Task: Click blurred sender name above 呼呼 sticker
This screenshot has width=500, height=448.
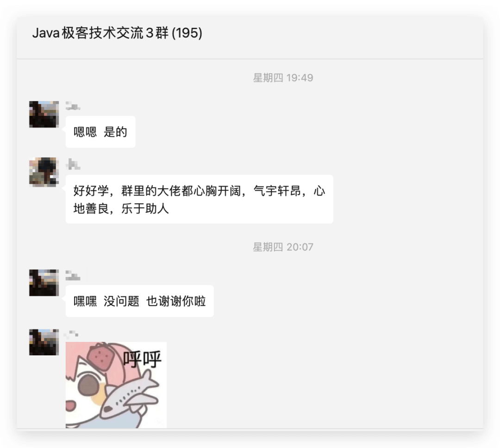Action: pos(71,334)
